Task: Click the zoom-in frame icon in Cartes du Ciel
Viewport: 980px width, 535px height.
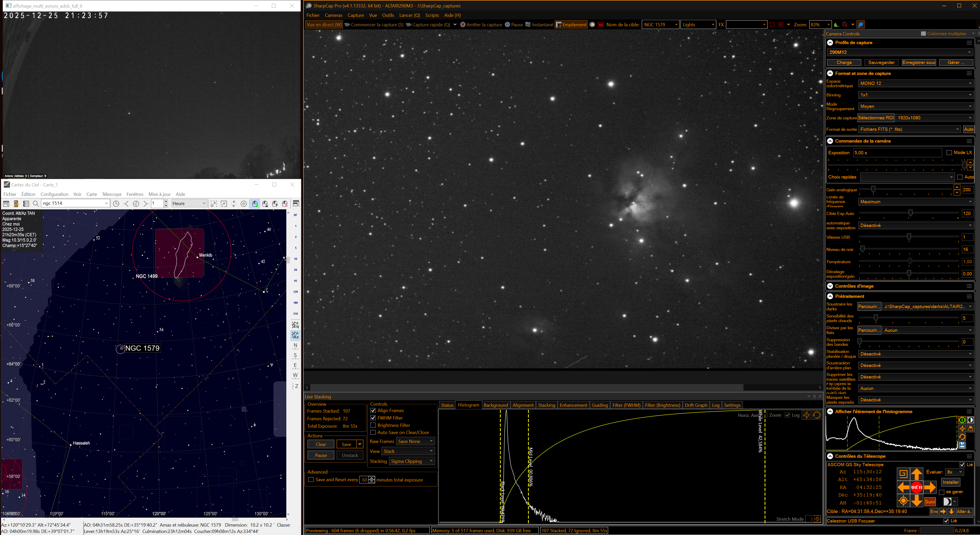Action: (214, 203)
